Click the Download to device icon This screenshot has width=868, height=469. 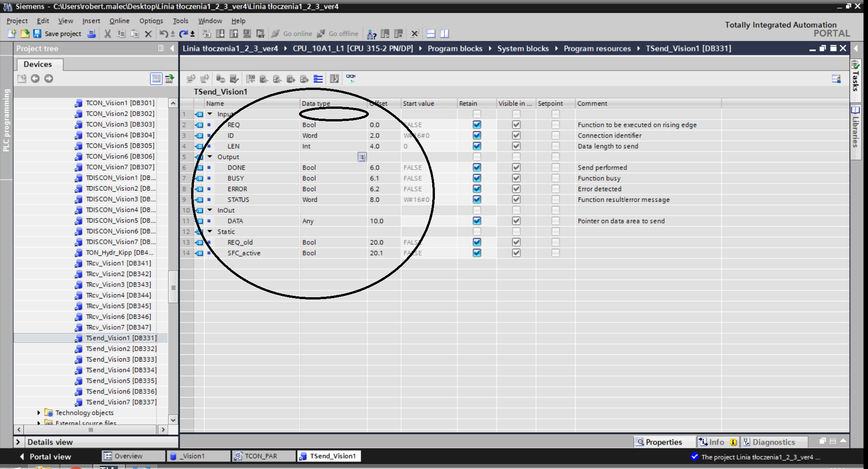tap(220, 34)
